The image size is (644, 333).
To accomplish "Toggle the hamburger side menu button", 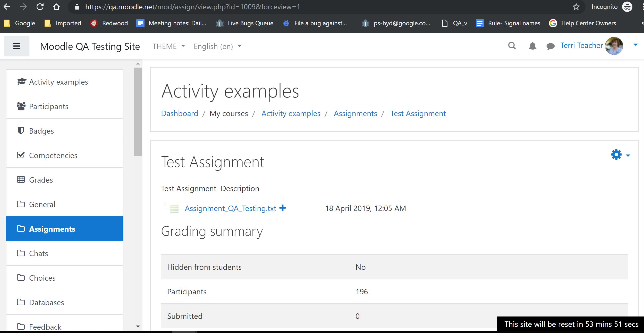I will pos(17,46).
